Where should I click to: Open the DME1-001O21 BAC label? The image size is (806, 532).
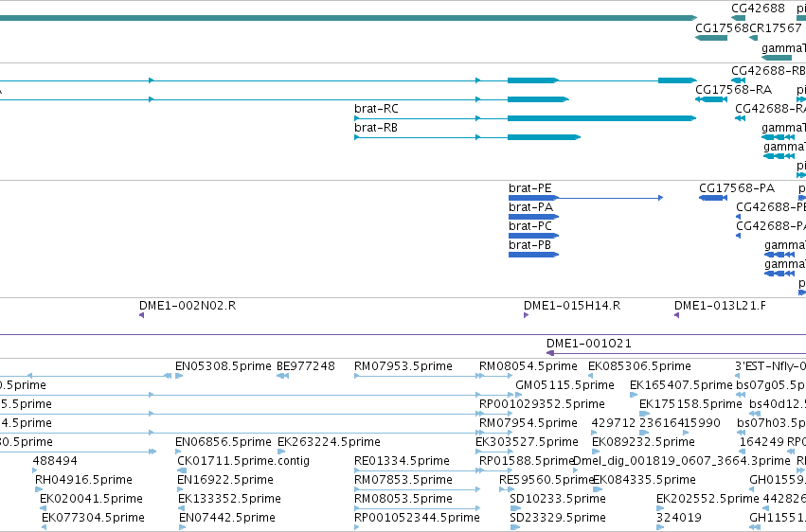pos(588,343)
